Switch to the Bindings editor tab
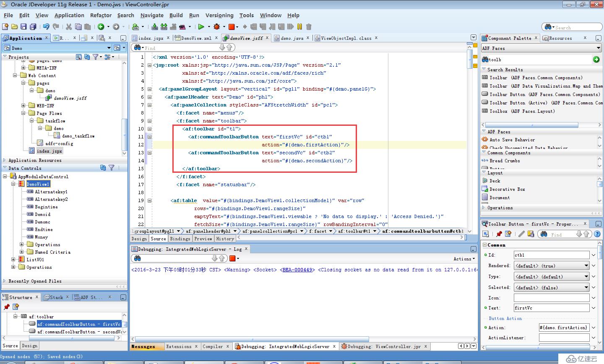The height and width of the screenshot is (364, 604). click(180, 239)
